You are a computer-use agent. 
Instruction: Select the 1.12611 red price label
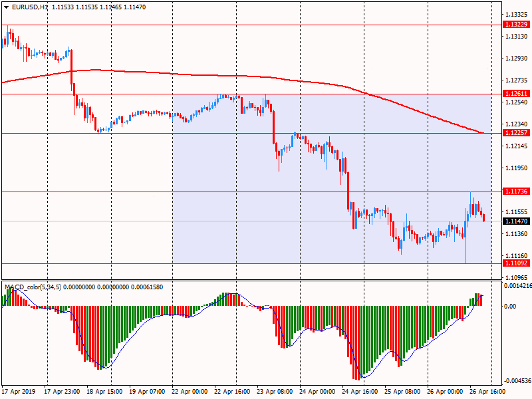(516, 94)
